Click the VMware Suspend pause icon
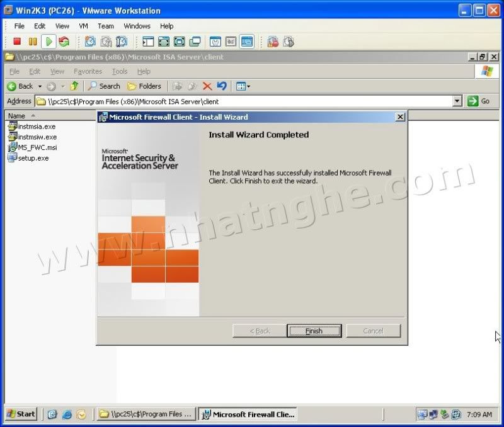Image resolution: width=504 pixels, height=427 pixels. tap(33, 42)
